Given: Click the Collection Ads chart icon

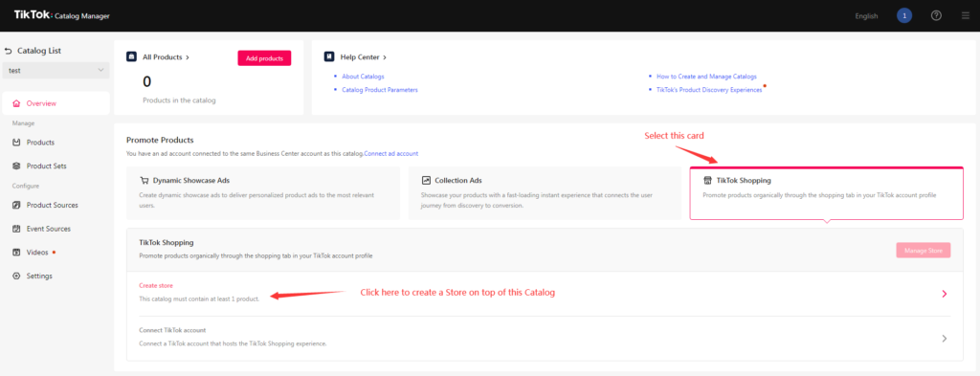Looking at the screenshot, I should pos(426,181).
